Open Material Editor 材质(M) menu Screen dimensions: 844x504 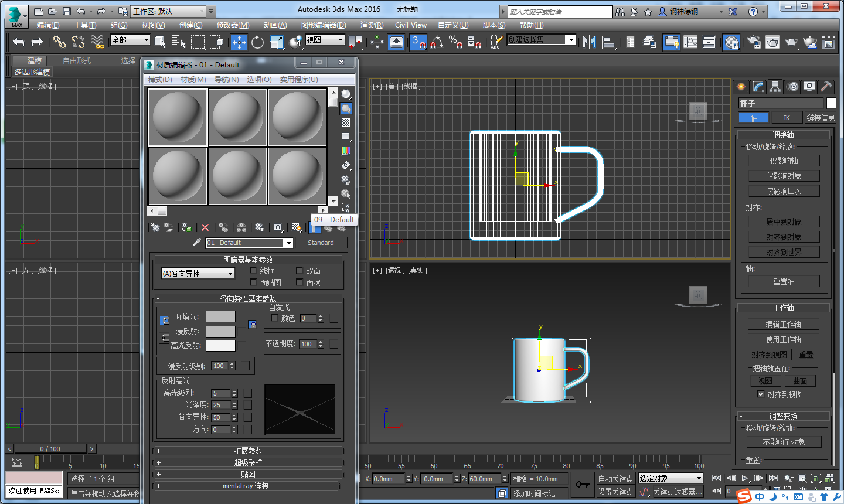coord(193,80)
